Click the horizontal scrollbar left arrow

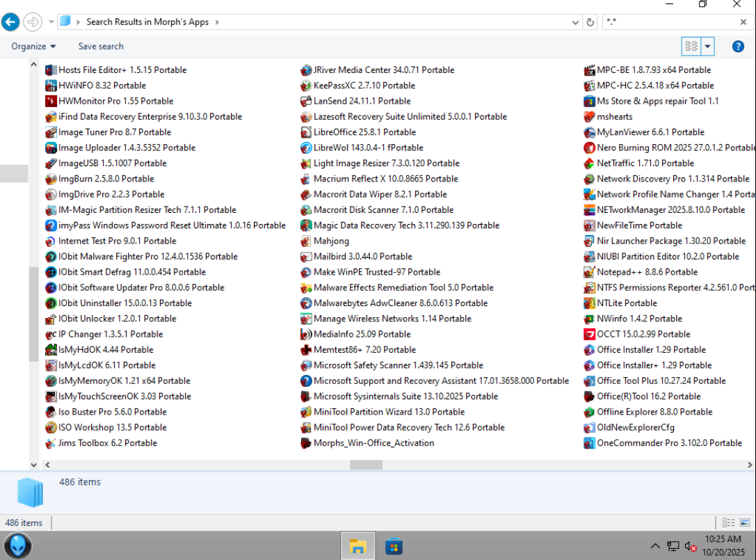point(47,465)
